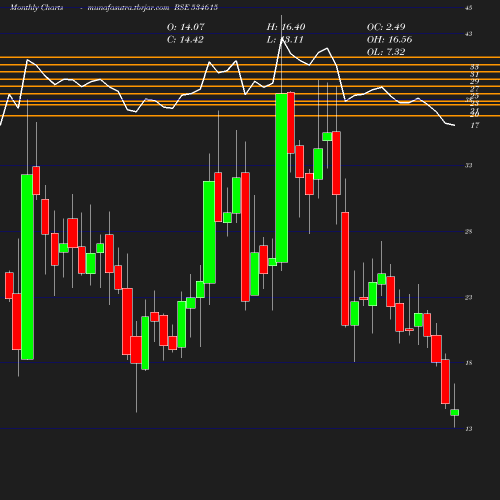The image size is (500, 500).
Task: Select the 'BSE 534615' ticker label
Action: pyautogui.click(x=196, y=7)
